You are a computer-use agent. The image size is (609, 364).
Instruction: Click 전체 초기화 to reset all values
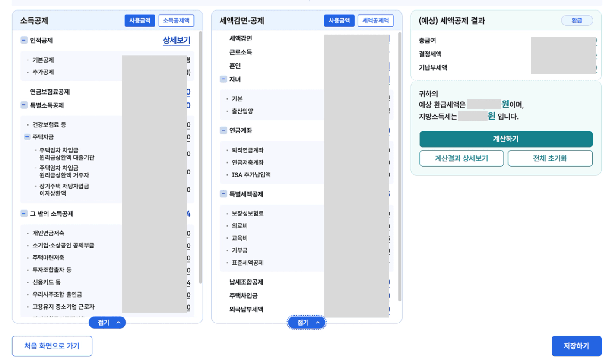pos(550,158)
